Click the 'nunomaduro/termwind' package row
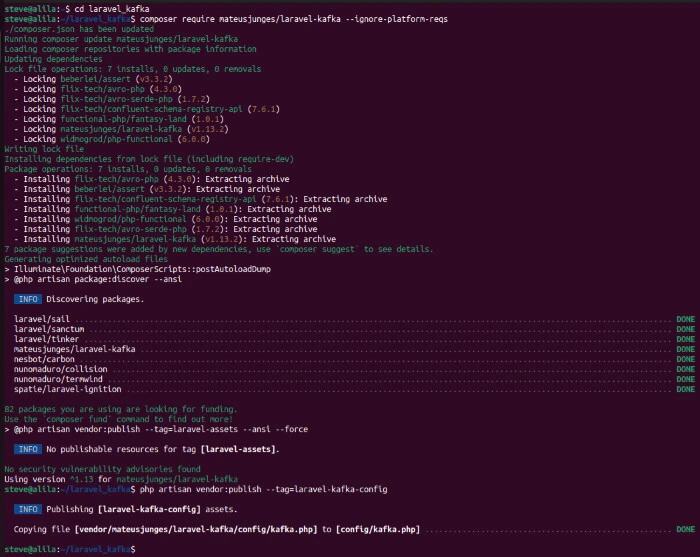The width and height of the screenshot is (700, 557). click(354, 379)
